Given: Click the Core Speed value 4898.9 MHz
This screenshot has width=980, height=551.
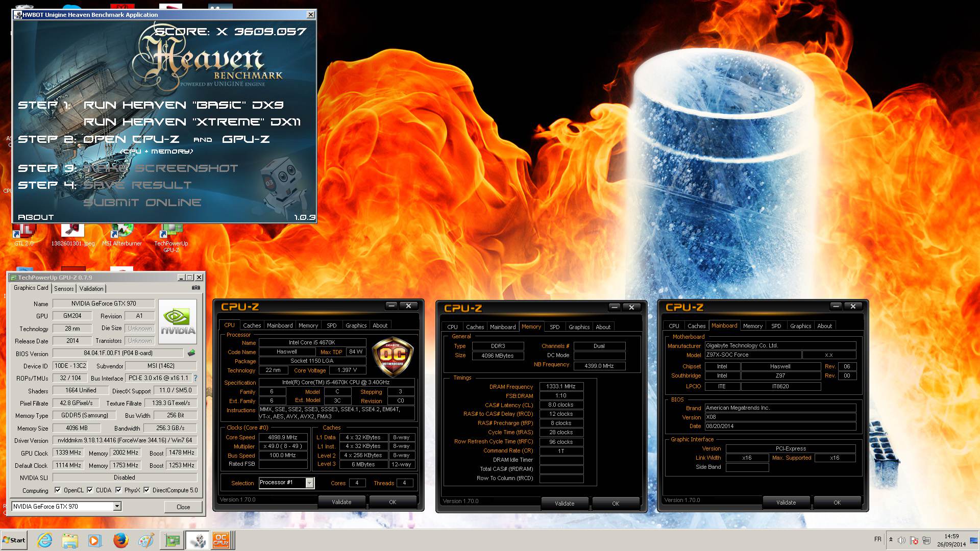Looking at the screenshot, I should (x=283, y=437).
